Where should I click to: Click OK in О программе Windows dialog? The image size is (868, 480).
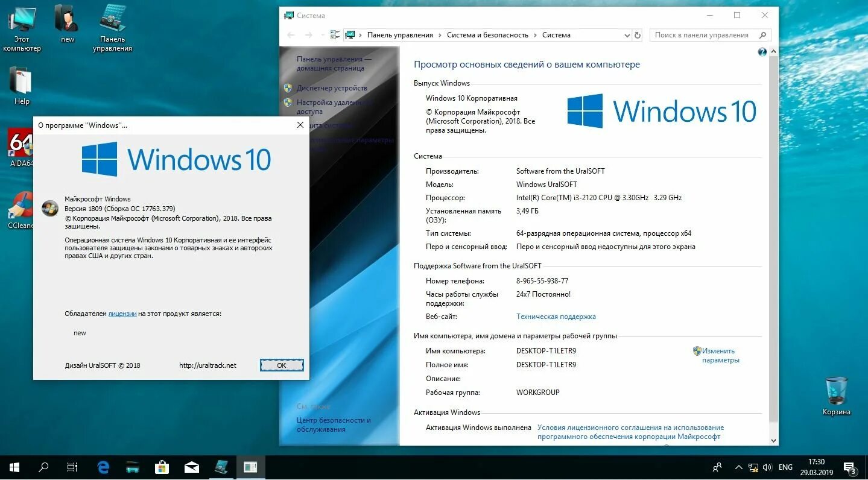coord(281,365)
